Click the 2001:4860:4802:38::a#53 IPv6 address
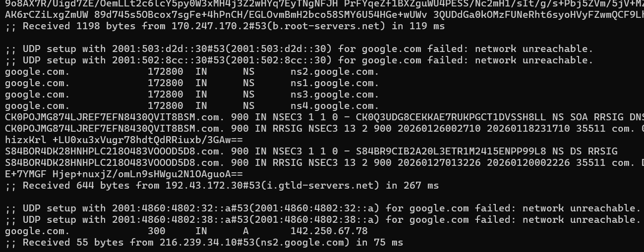Image resolution: width=644 pixels, height=252 pixels. 180,220
